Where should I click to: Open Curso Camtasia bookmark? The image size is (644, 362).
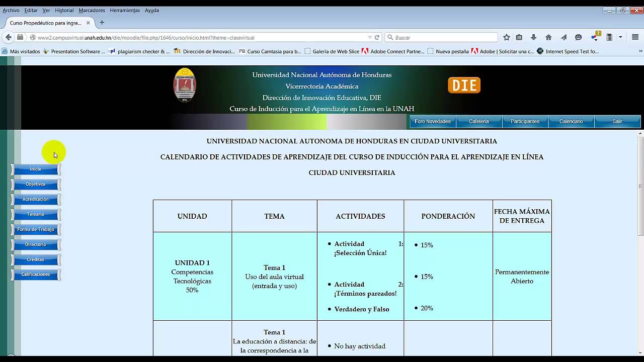270,51
